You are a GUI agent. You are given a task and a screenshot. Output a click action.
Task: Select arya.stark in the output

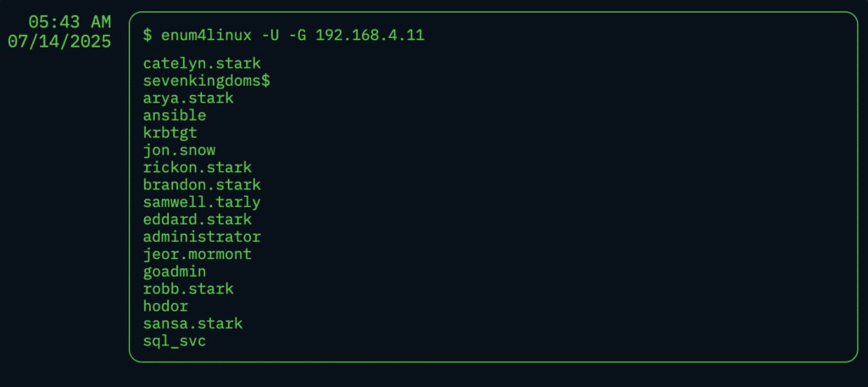click(188, 98)
